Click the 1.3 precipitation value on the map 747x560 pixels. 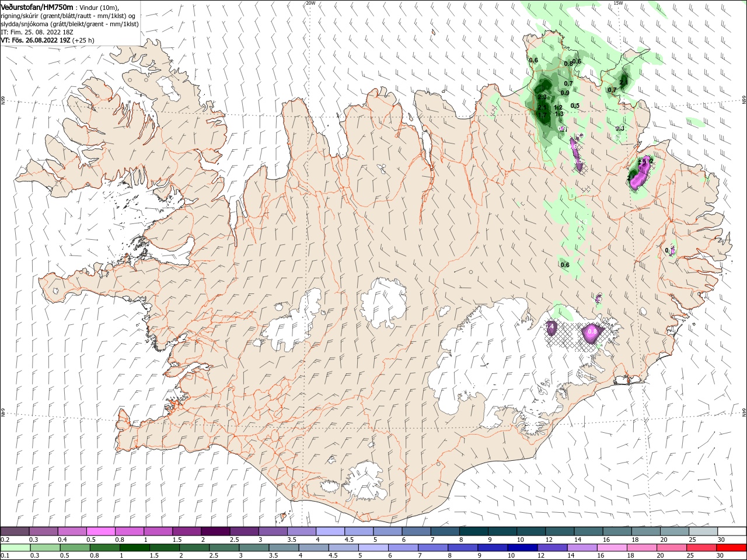[x=559, y=114]
